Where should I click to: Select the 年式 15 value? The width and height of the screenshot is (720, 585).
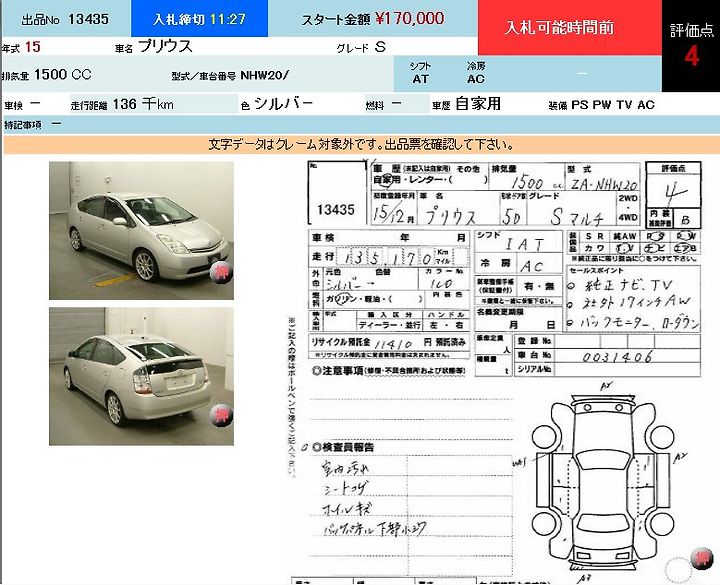point(33,47)
